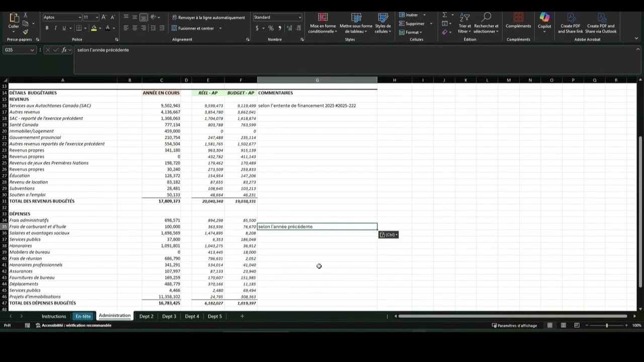644x362 pixels.
Task: Click the text orientation icon
Action: (x=154, y=17)
